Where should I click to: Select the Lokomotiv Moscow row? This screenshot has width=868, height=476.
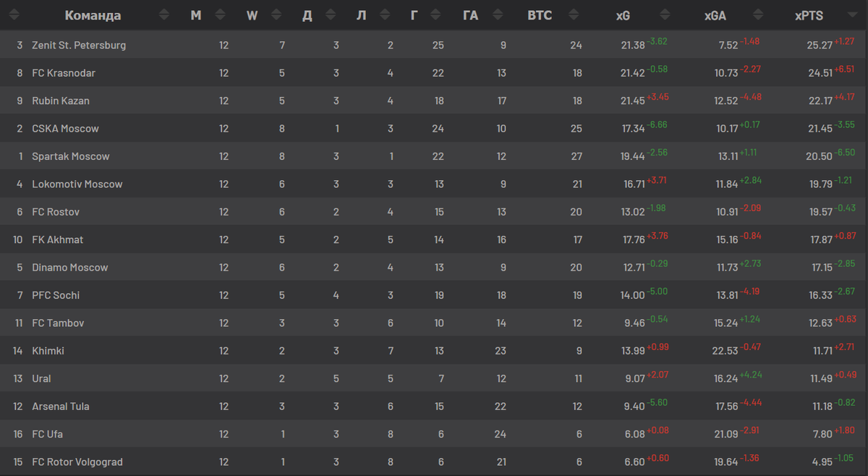(434, 184)
